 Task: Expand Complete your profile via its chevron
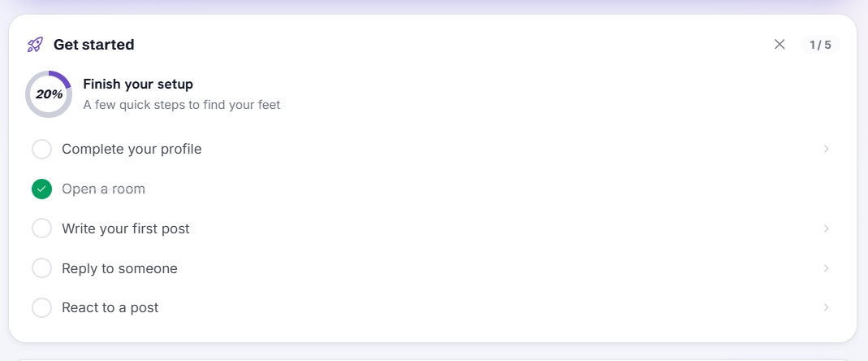point(826,149)
